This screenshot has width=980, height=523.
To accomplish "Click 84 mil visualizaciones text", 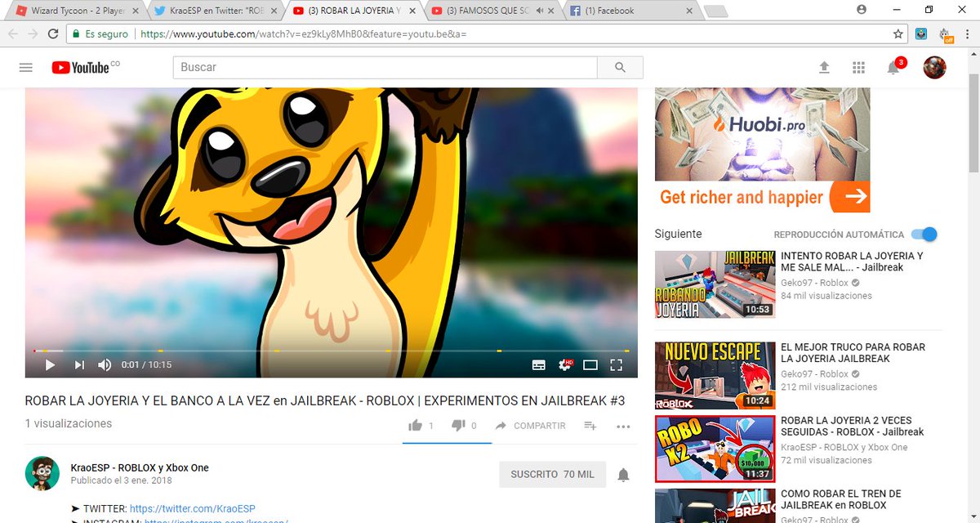I will (826, 296).
